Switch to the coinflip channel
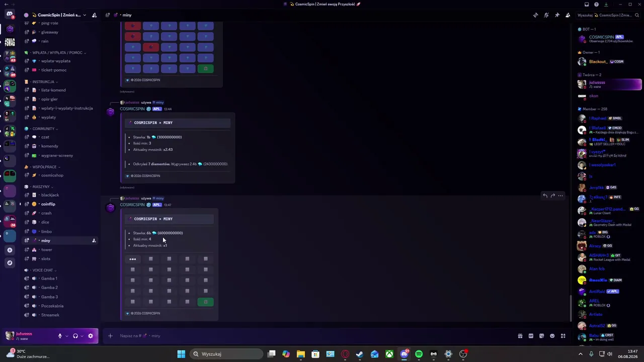The image size is (644, 362). tap(60, 204)
